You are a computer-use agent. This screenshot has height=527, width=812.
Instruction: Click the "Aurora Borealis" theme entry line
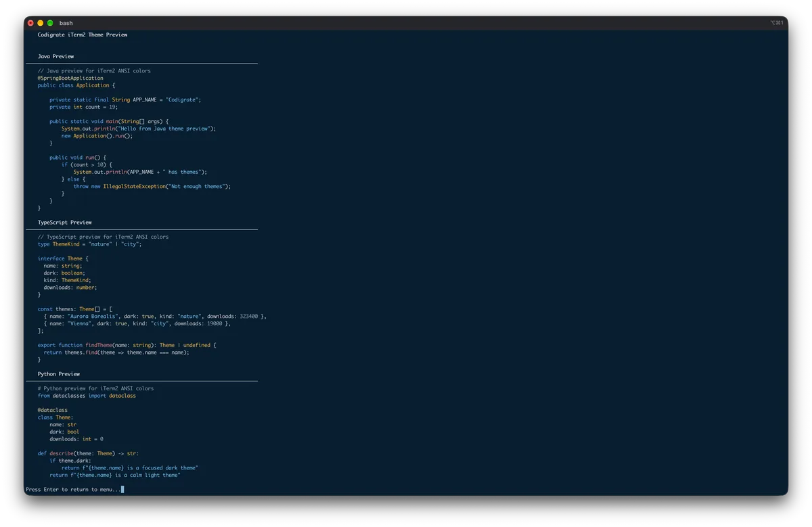click(x=155, y=316)
